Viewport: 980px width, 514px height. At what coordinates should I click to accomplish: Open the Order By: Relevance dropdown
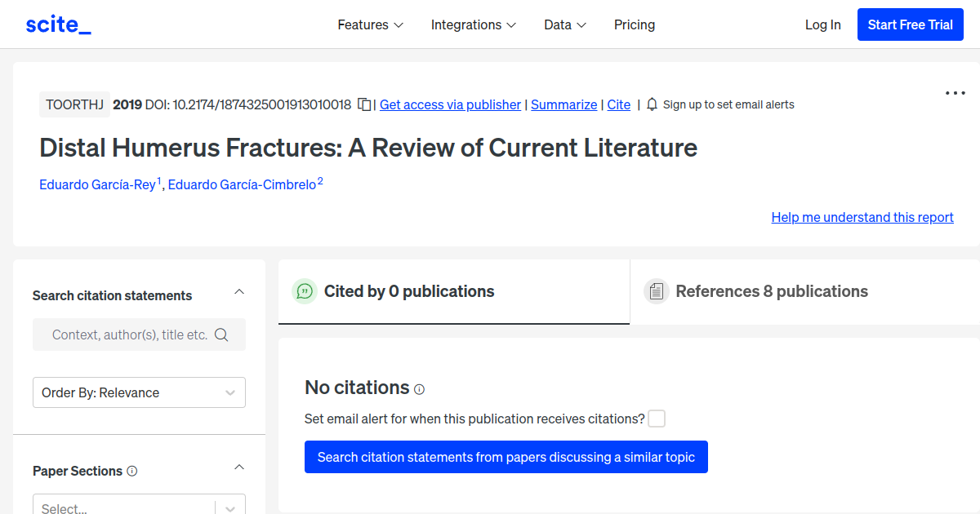click(x=139, y=392)
